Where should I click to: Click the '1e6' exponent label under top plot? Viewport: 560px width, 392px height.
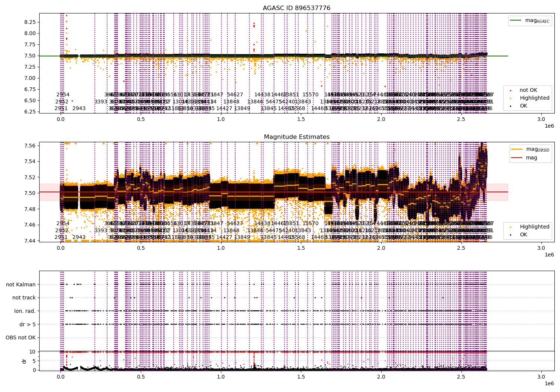point(549,126)
